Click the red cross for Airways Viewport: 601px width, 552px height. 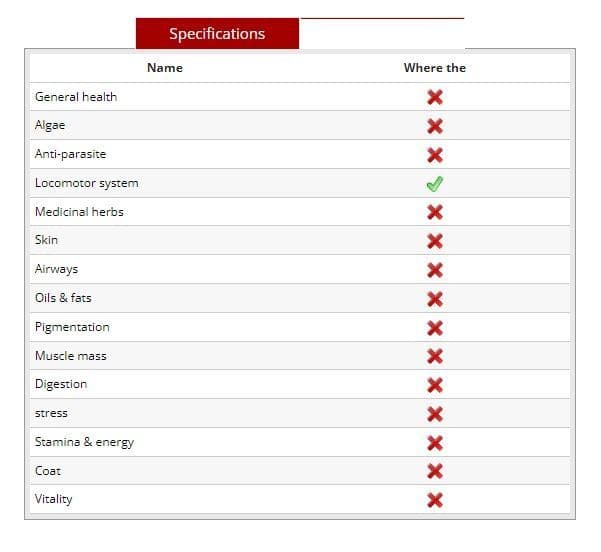tap(435, 270)
